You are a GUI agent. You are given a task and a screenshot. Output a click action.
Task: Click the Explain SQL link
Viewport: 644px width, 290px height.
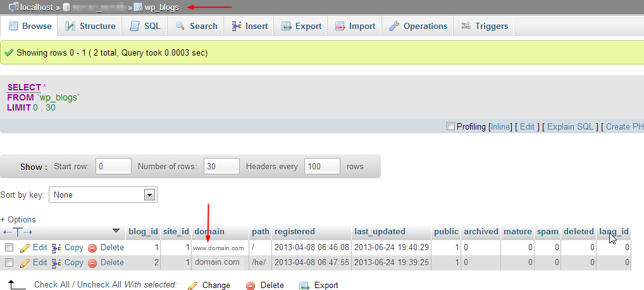pyautogui.click(x=570, y=126)
